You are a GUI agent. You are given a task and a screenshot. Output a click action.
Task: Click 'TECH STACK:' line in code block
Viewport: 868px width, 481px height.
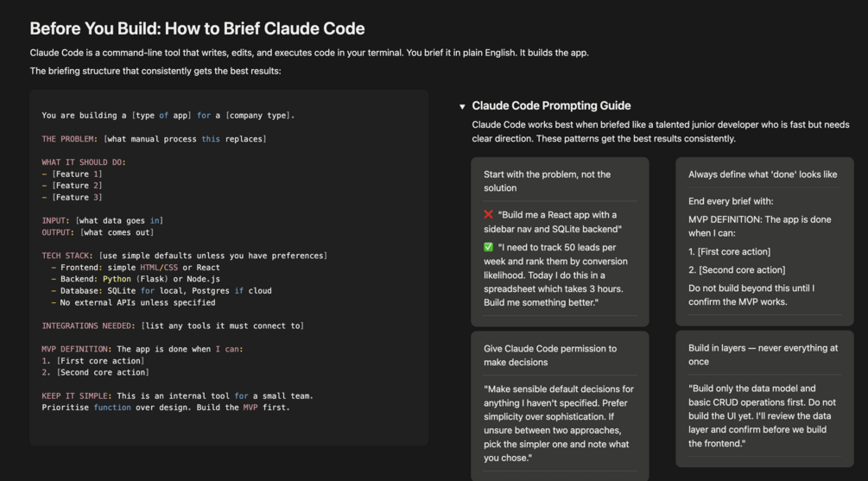184,256
